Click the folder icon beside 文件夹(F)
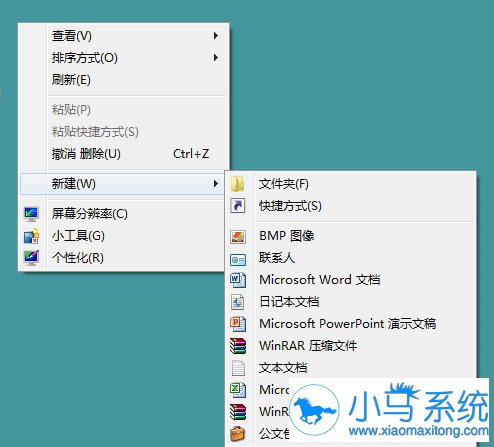This screenshot has width=494, height=447. click(x=238, y=184)
